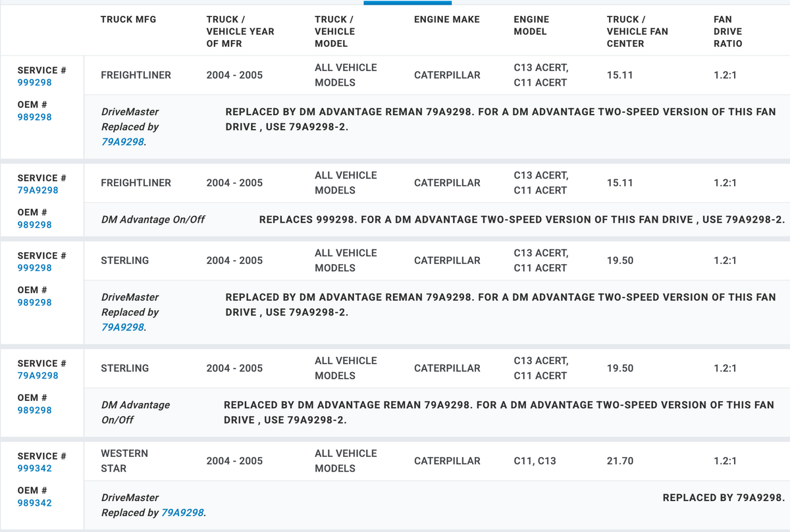Select FREIGHTLINER cell in service 79A9298 row
This screenshot has height=532, width=790.
tap(136, 183)
